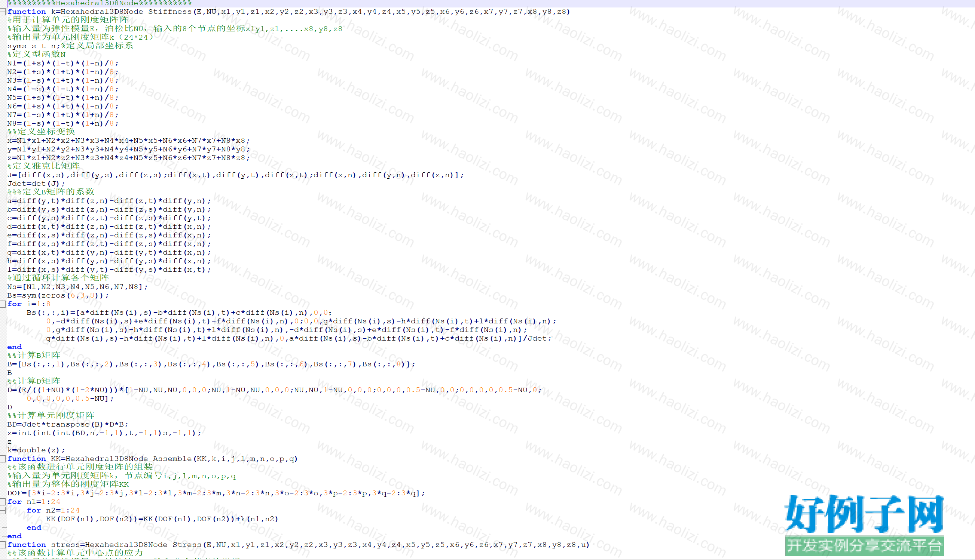Click the 'c=diff(y,s)*diff(z,t)...' line
This screenshot has height=560, width=975.
tap(109, 218)
